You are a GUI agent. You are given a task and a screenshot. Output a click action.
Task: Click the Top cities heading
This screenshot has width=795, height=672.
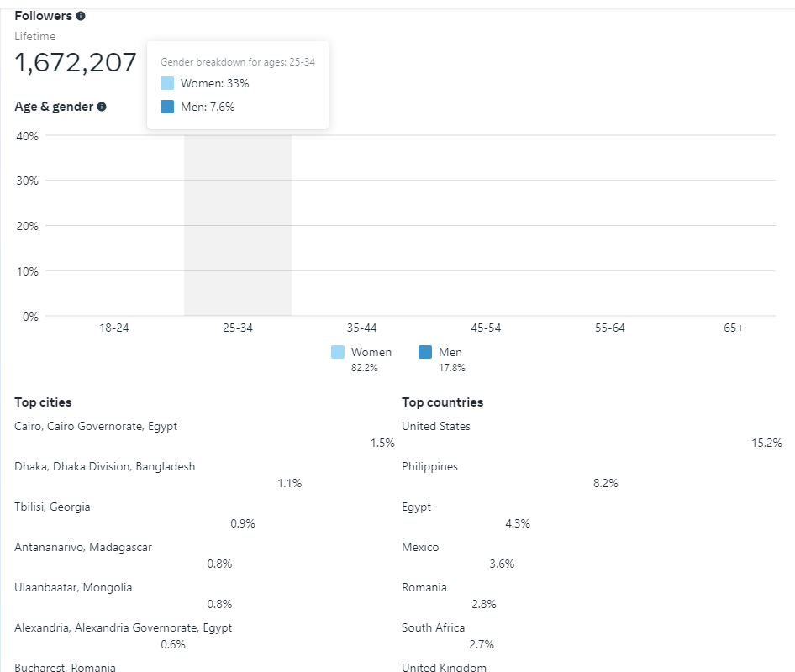pyautogui.click(x=43, y=402)
